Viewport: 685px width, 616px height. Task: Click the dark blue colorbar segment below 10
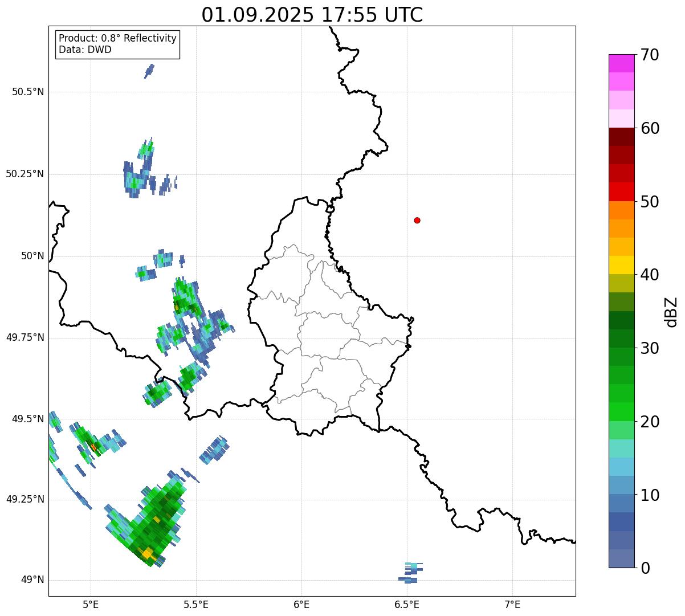tap(621, 521)
